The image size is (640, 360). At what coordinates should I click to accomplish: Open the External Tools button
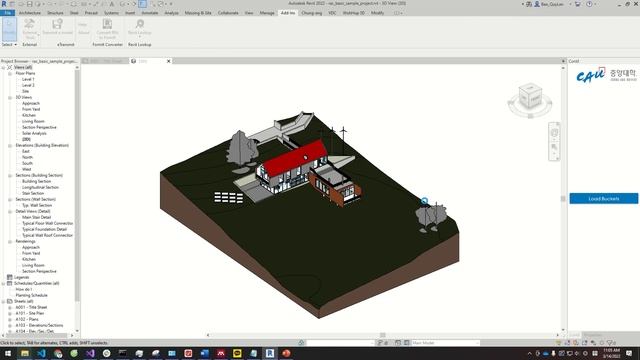point(30,29)
